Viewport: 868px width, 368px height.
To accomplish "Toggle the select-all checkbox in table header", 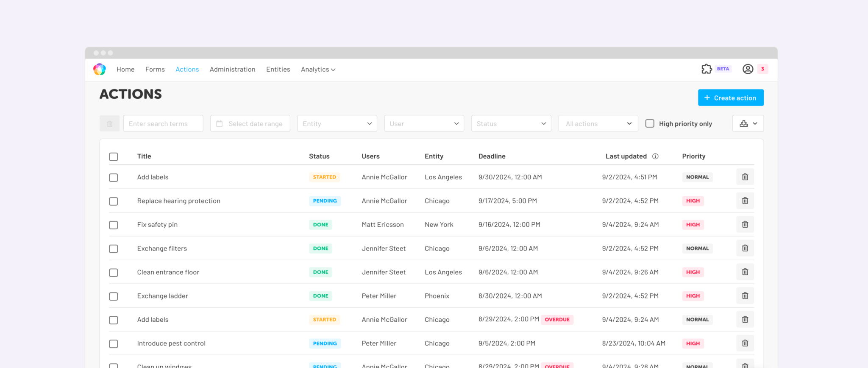I will (114, 156).
